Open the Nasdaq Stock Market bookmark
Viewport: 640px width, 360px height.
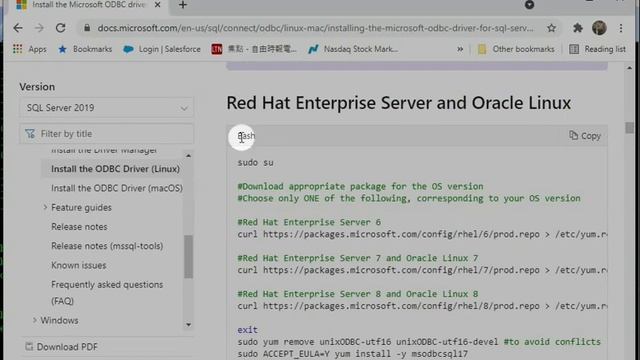pyautogui.click(x=353, y=49)
